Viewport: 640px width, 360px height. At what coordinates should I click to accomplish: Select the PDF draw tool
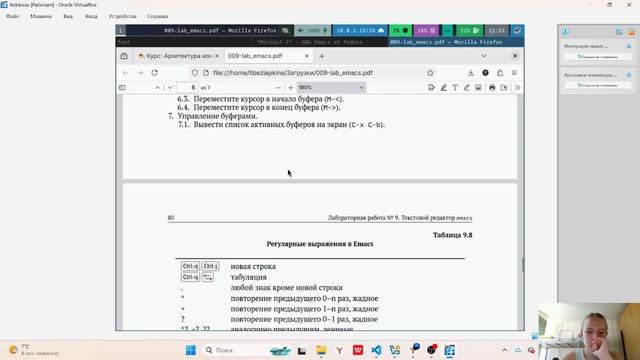[x=467, y=87]
